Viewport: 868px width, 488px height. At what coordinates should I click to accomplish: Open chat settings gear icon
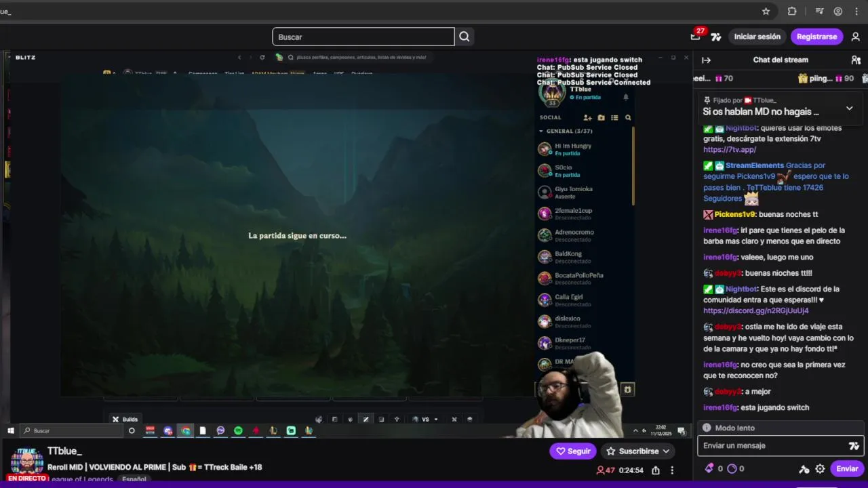tap(820, 469)
